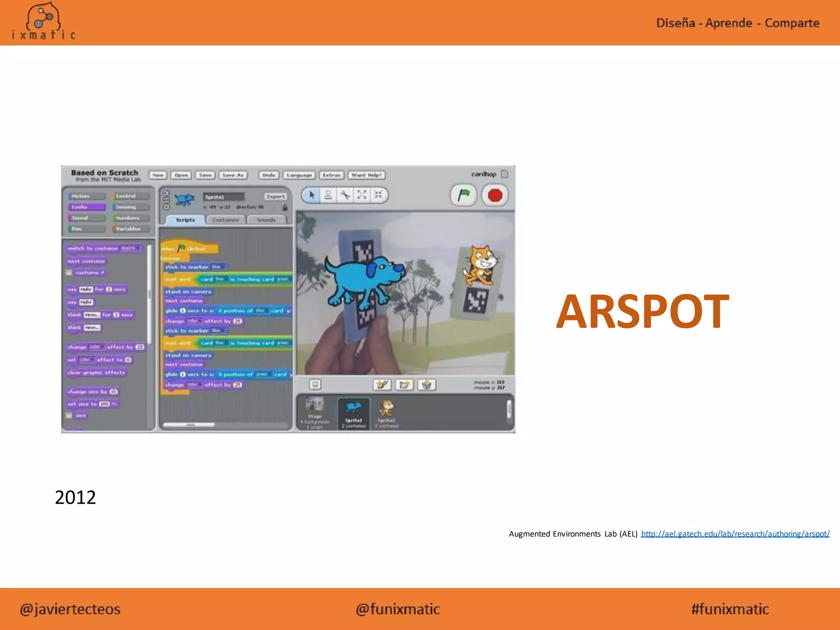Select the Sensing block category
Screen dimensions: 840x630
point(130,207)
